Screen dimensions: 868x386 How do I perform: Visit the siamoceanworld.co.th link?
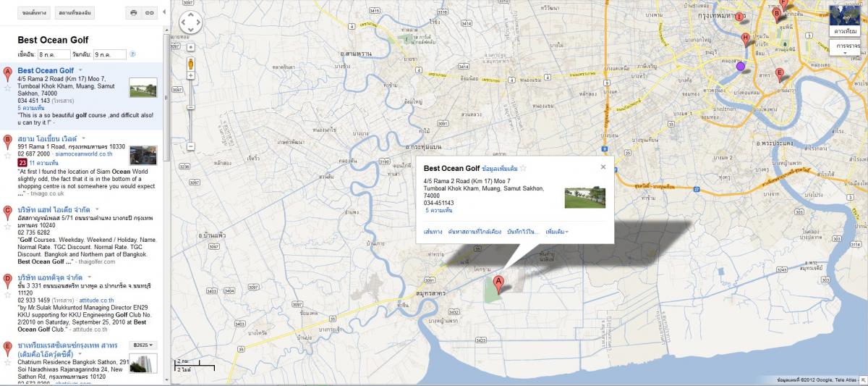[85, 154]
